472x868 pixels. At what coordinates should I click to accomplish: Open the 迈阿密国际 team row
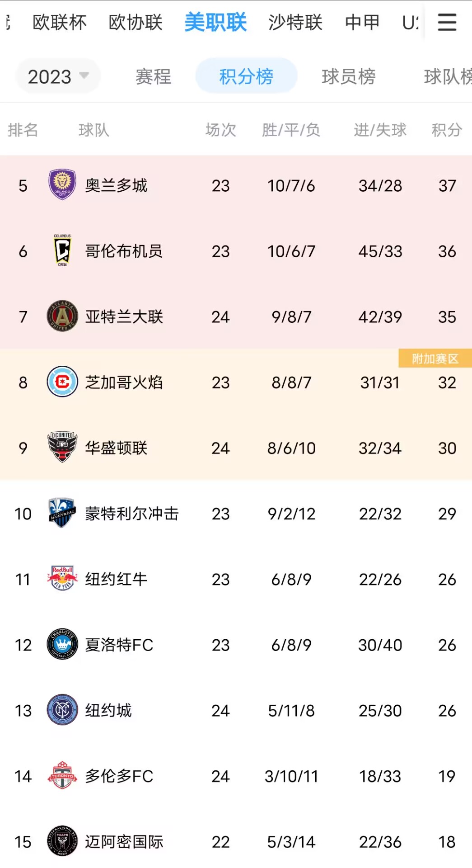coord(236,841)
